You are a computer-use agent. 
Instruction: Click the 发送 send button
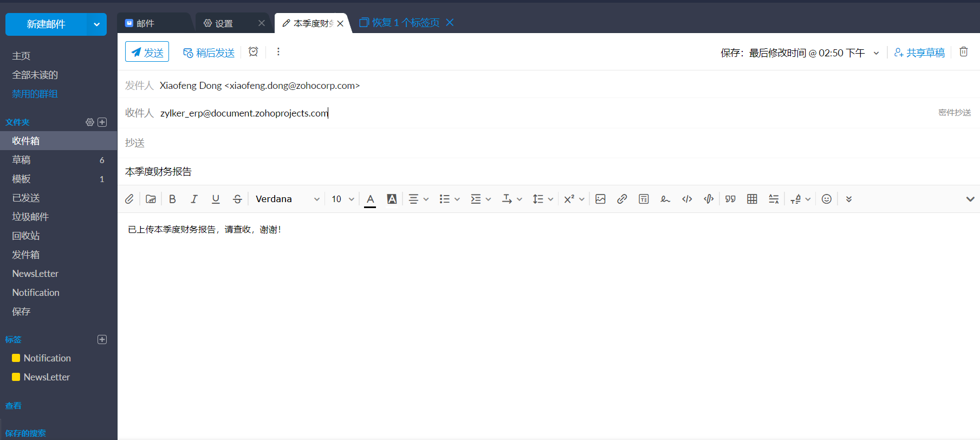tap(147, 52)
